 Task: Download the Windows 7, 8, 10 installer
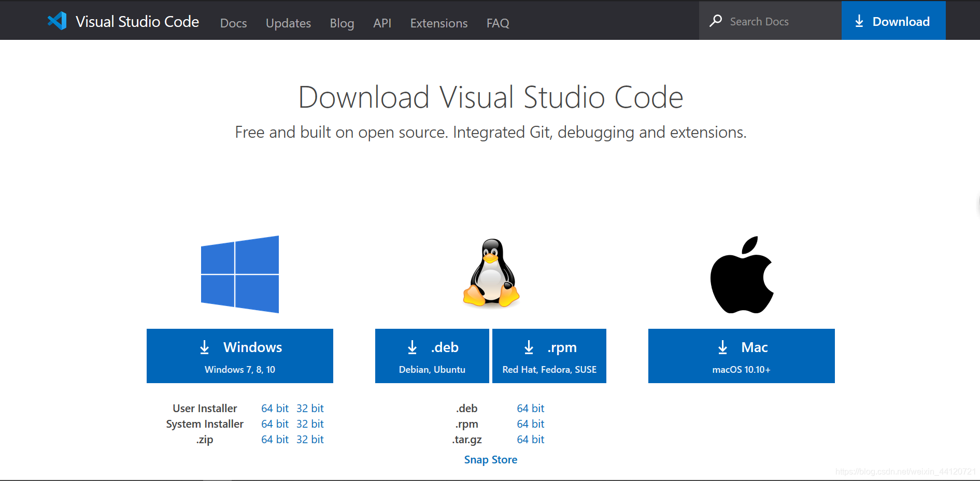240,356
